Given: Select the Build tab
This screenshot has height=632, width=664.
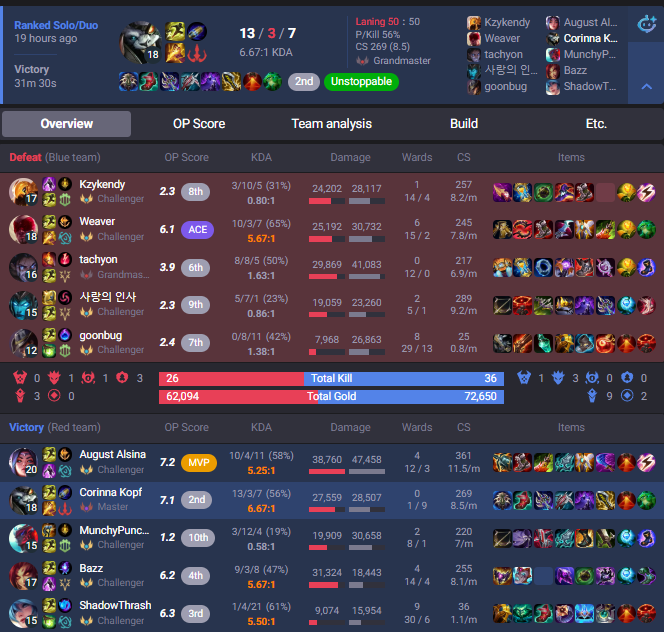Looking at the screenshot, I should coord(464,124).
